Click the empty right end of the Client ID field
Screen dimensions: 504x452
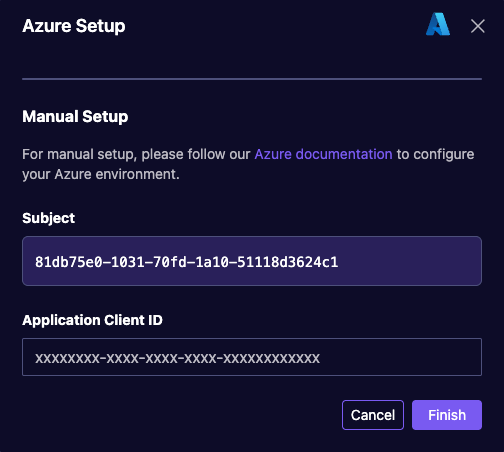coord(400,357)
